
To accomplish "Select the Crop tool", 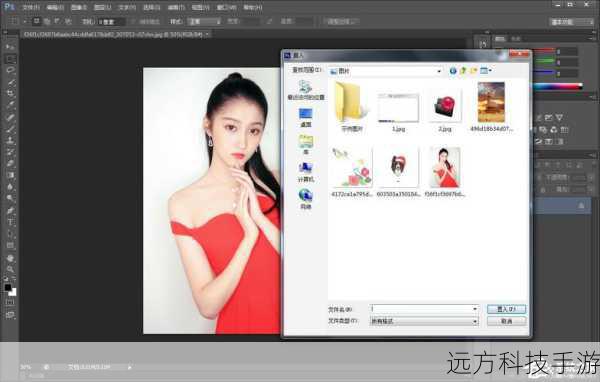I will click(10, 93).
